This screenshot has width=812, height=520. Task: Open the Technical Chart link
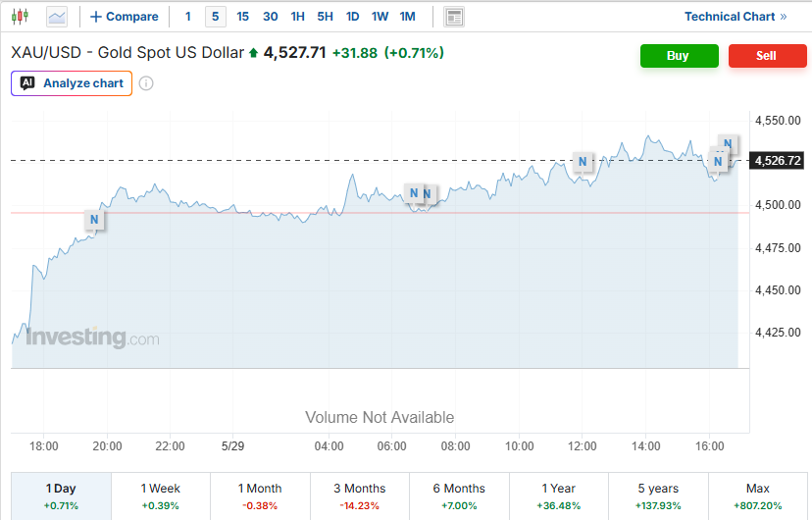coord(736,17)
